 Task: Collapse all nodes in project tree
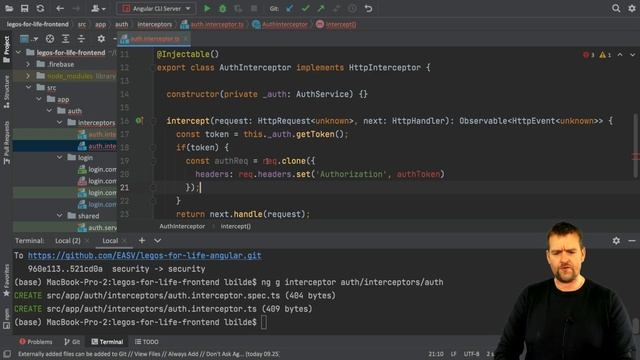[81, 39]
